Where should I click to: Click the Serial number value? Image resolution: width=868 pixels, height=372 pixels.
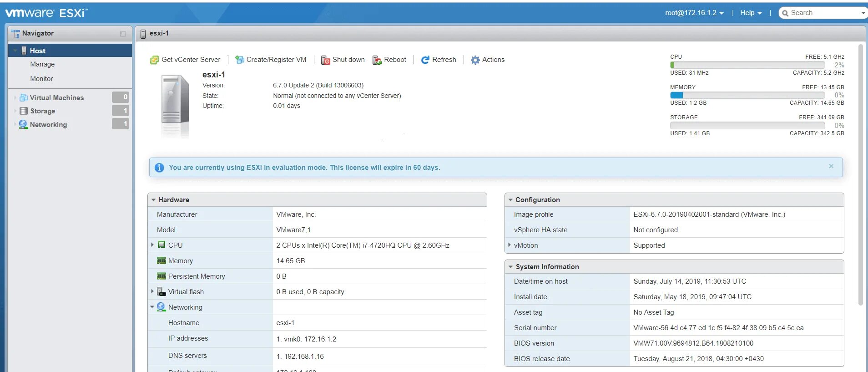718,328
